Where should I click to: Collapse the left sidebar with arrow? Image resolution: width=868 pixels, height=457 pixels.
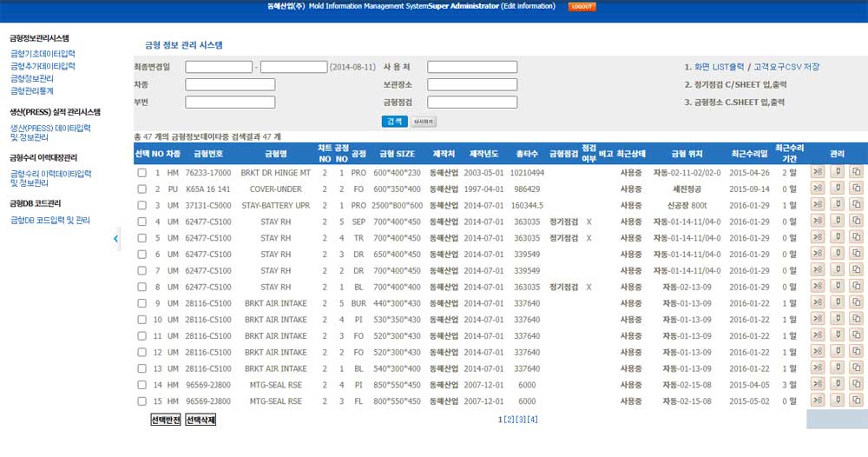pyautogui.click(x=115, y=239)
